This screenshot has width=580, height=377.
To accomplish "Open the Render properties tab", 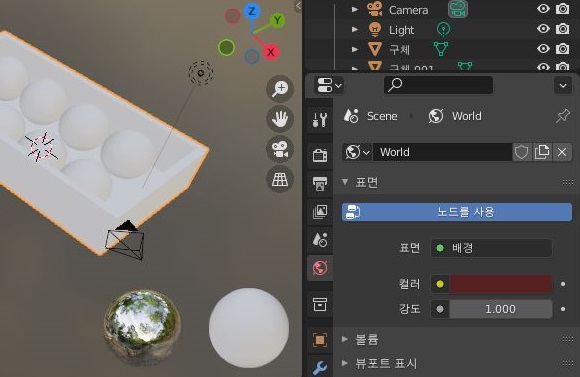I will [x=320, y=155].
